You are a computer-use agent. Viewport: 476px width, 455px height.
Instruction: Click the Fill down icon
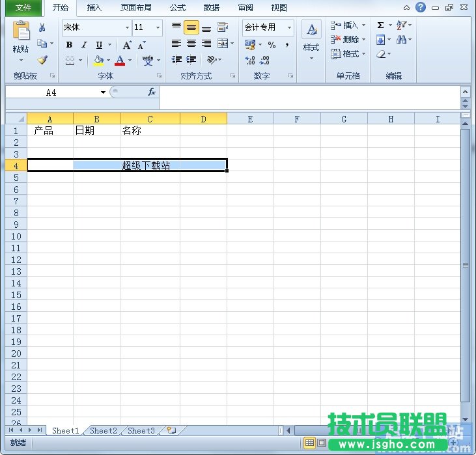click(381, 40)
